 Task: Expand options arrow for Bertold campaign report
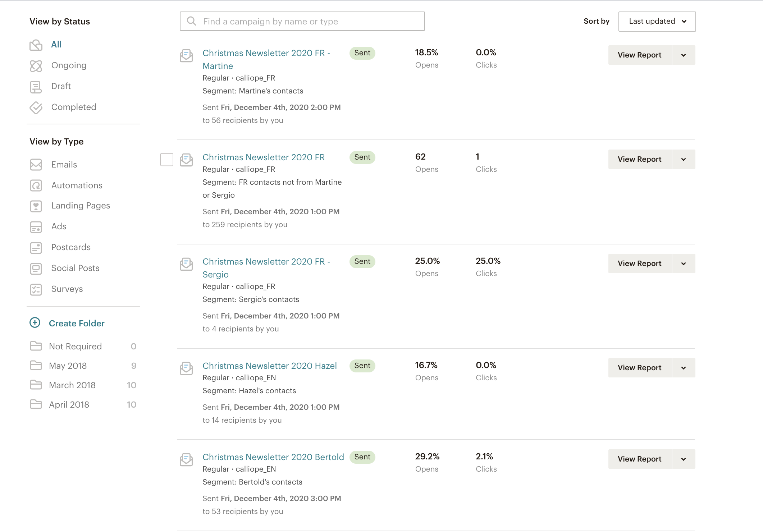click(x=684, y=459)
